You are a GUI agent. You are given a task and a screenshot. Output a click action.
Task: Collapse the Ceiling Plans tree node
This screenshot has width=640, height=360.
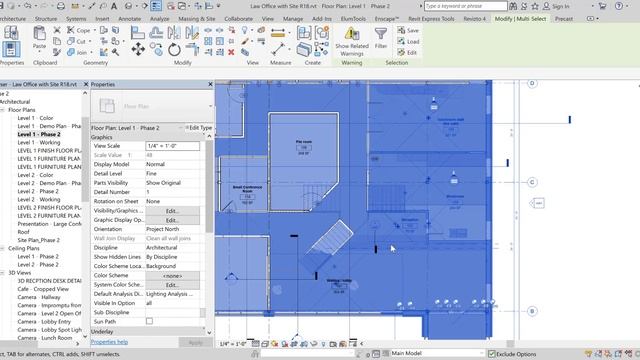click(2, 248)
